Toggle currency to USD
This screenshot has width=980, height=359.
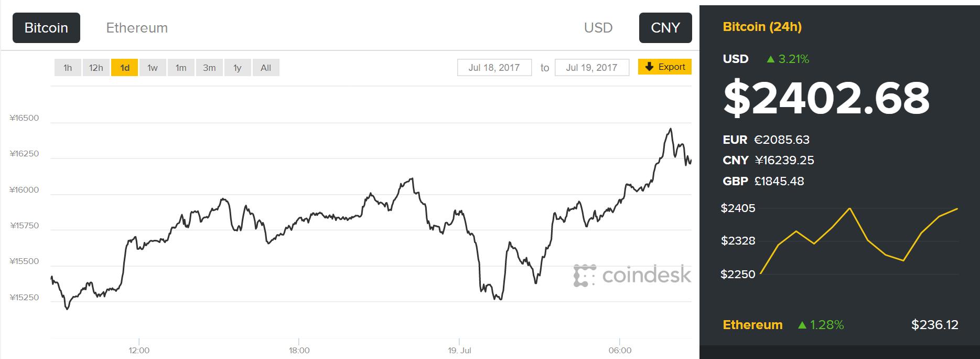(x=598, y=28)
